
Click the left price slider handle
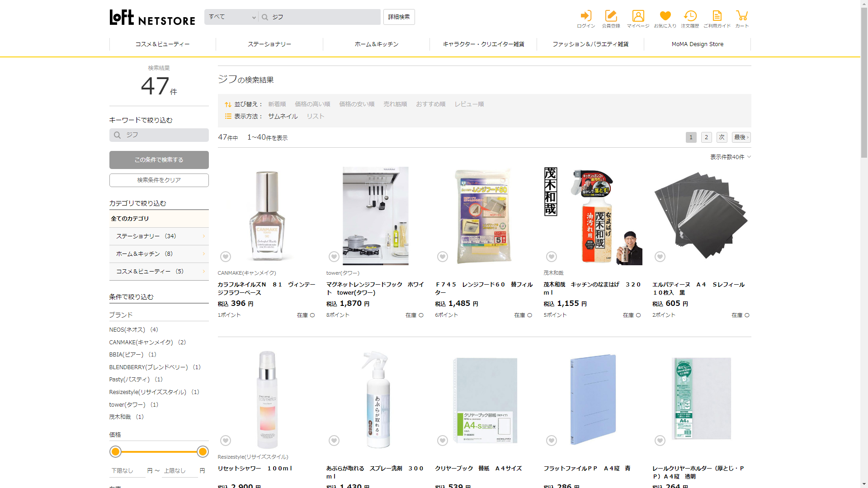click(116, 451)
